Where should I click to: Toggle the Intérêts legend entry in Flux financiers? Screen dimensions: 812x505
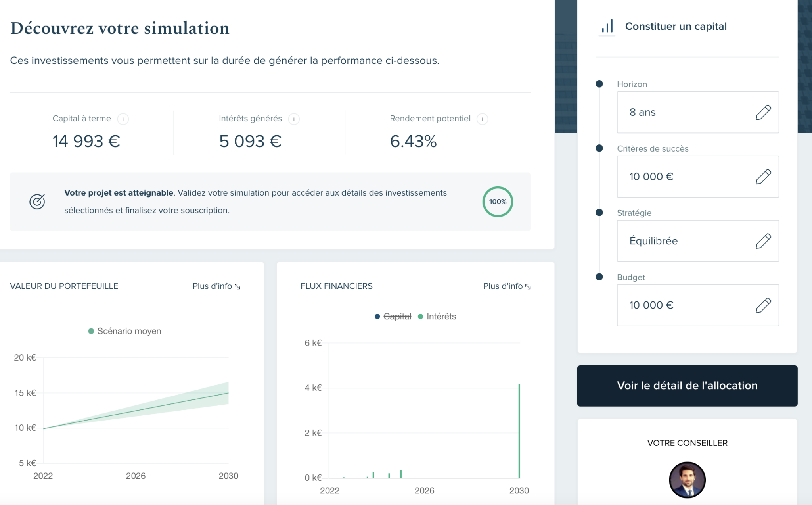[437, 316]
